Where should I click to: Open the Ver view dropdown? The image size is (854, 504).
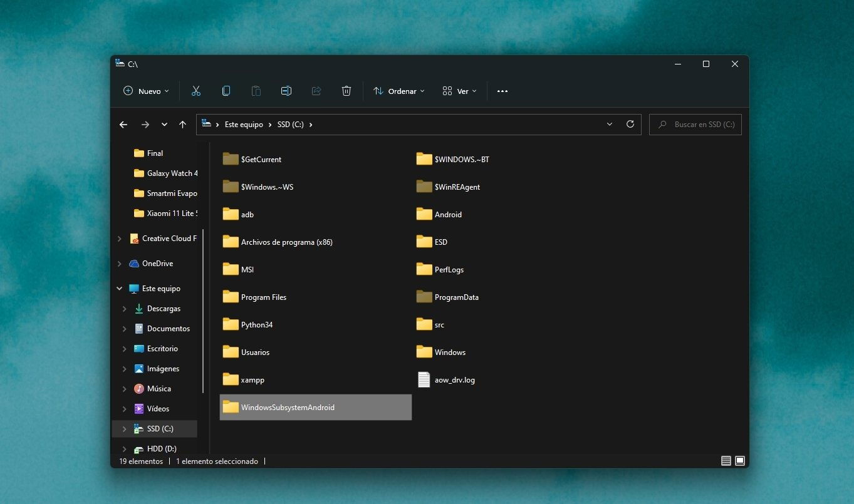click(x=459, y=91)
